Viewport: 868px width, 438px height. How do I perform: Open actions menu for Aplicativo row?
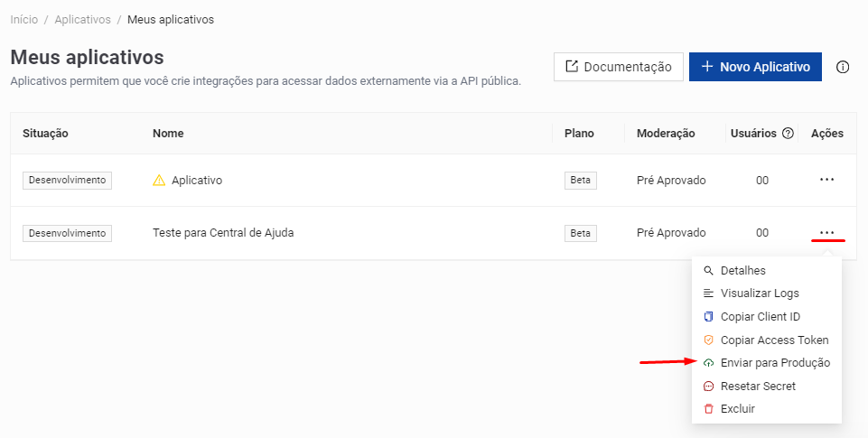coord(826,180)
